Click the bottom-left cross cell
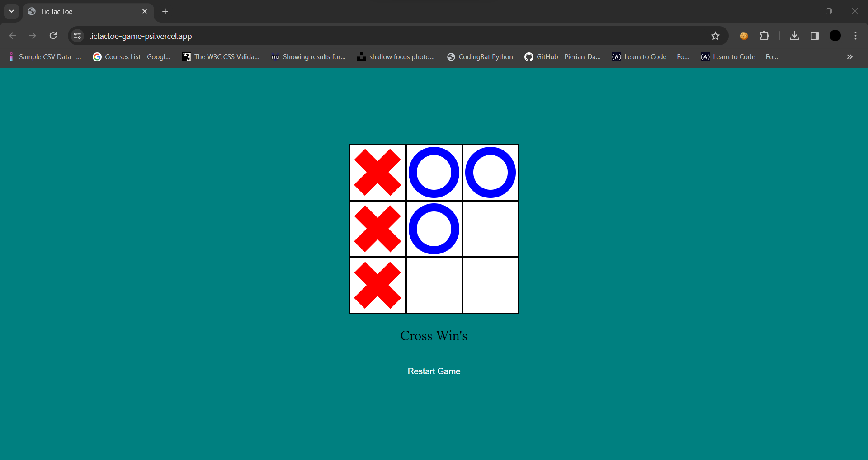The height and width of the screenshot is (460, 868). tap(377, 285)
